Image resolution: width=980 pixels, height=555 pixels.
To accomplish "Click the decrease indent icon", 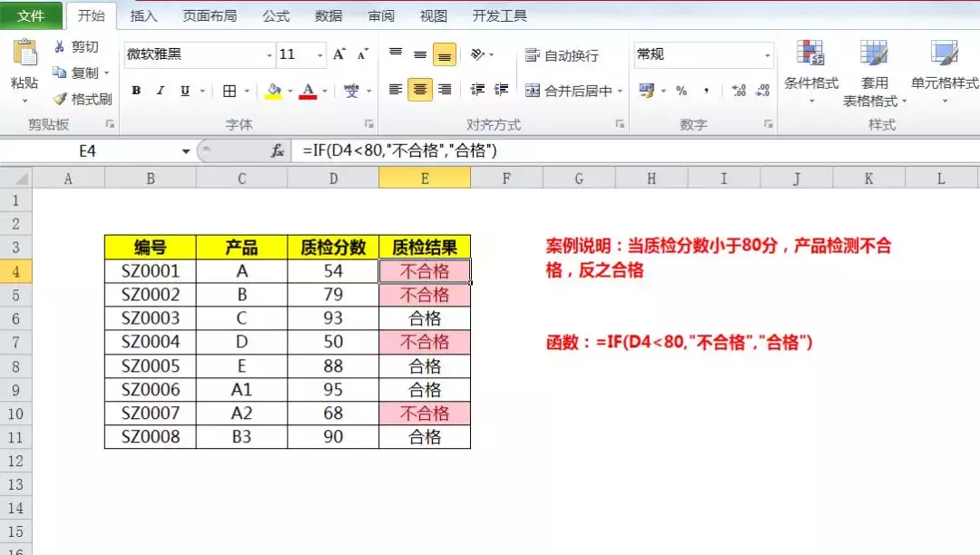I will coord(477,90).
